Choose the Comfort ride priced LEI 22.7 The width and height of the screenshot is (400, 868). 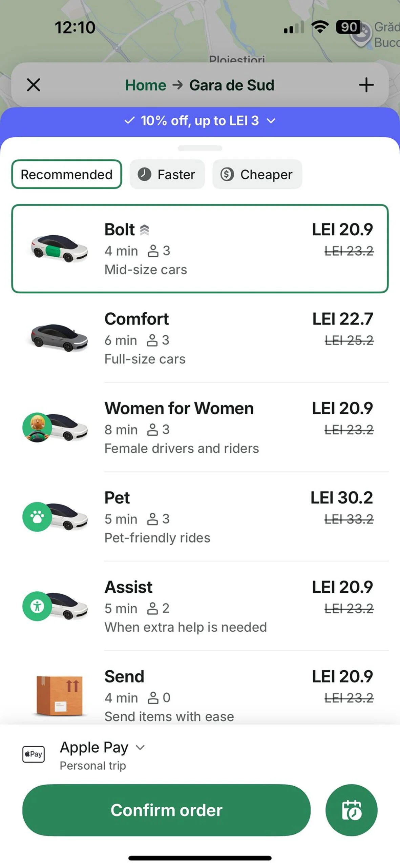click(237, 338)
